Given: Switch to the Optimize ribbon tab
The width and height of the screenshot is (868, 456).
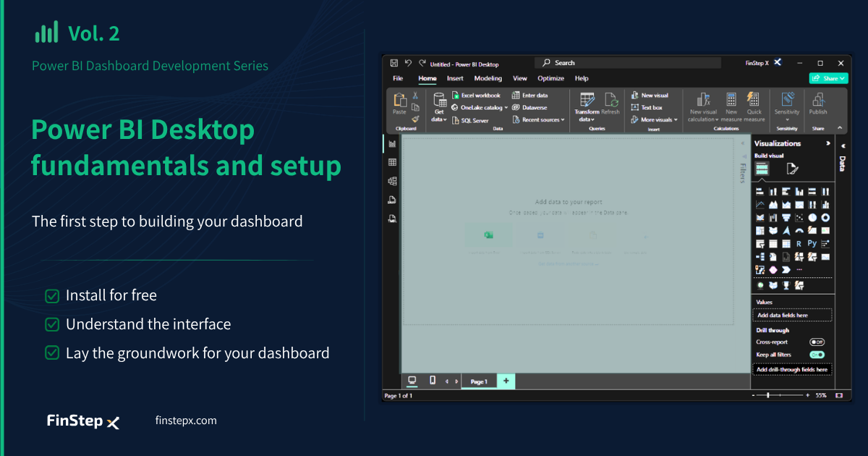Looking at the screenshot, I should coord(550,78).
